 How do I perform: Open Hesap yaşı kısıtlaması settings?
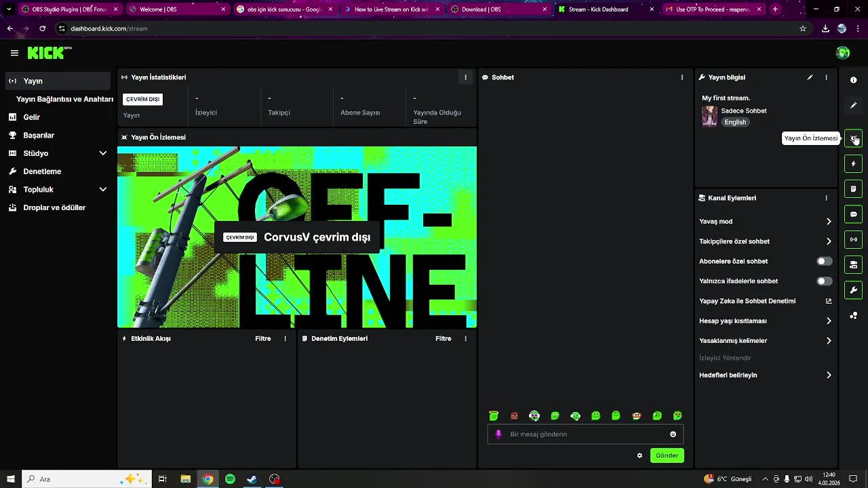click(x=766, y=321)
